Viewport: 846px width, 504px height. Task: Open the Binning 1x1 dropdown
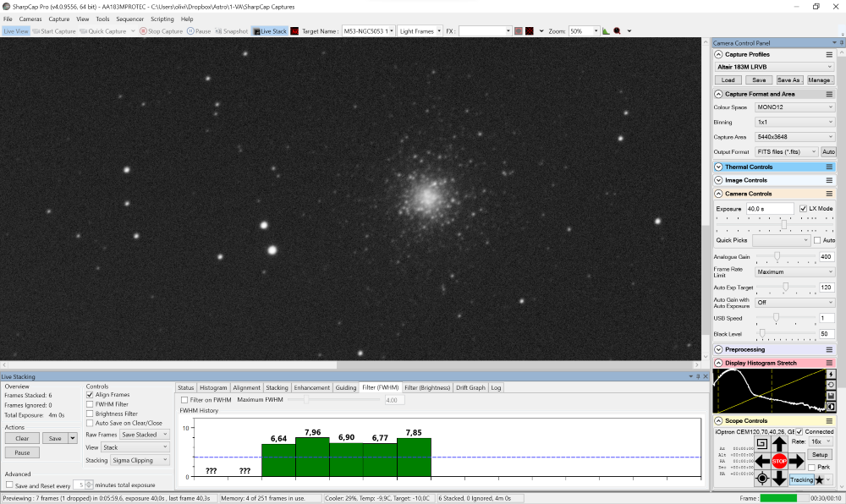coord(794,122)
